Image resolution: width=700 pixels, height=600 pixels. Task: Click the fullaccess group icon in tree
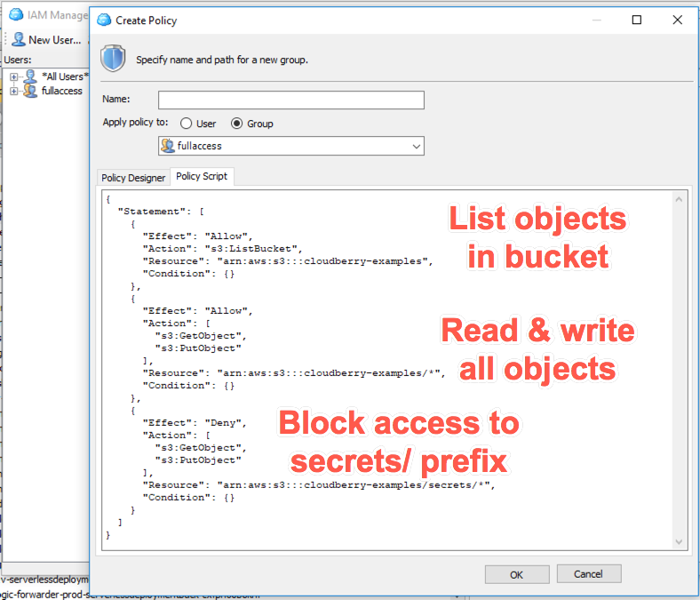[30, 91]
